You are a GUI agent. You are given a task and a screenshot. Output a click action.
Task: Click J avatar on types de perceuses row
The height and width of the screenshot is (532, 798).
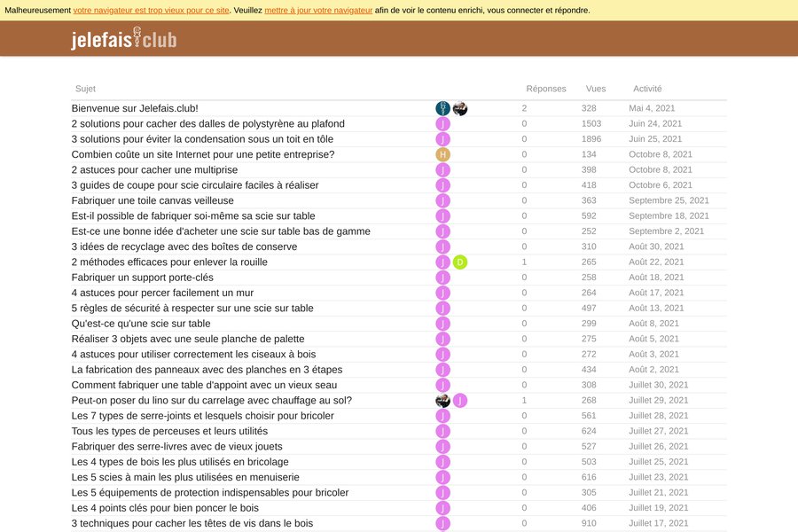442,431
